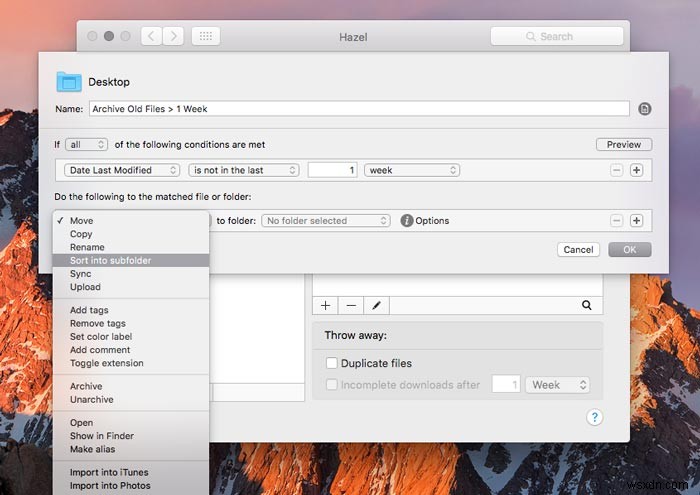The height and width of the screenshot is (495, 700).
Task: Click the Desktop folder icon
Action: 69,82
